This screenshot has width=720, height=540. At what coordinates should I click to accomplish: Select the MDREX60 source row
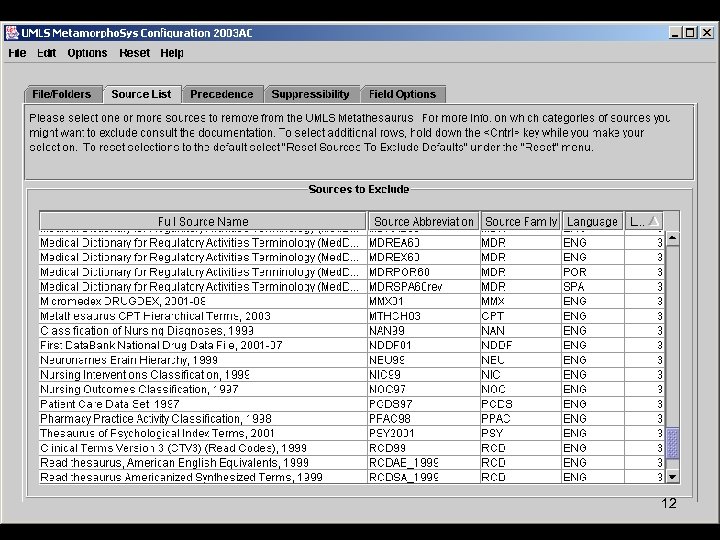pos(352,257)
